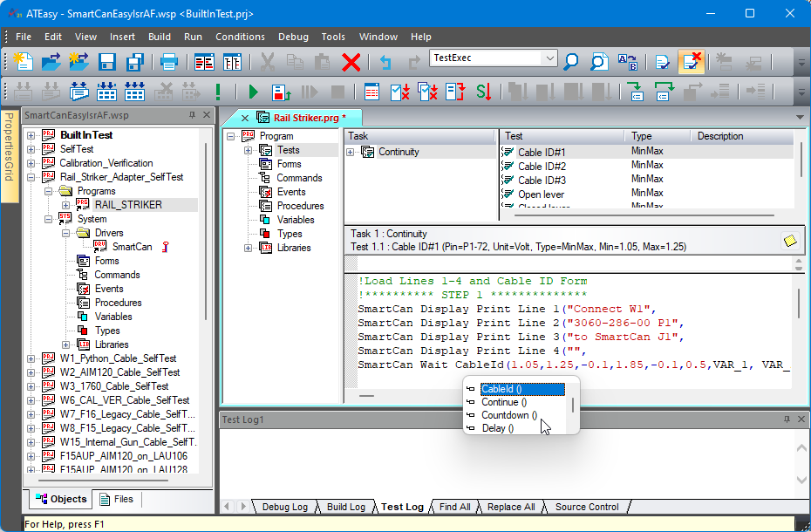
Task: Select Countdown () in the autocomplete list
Action: tap(509, 415)
